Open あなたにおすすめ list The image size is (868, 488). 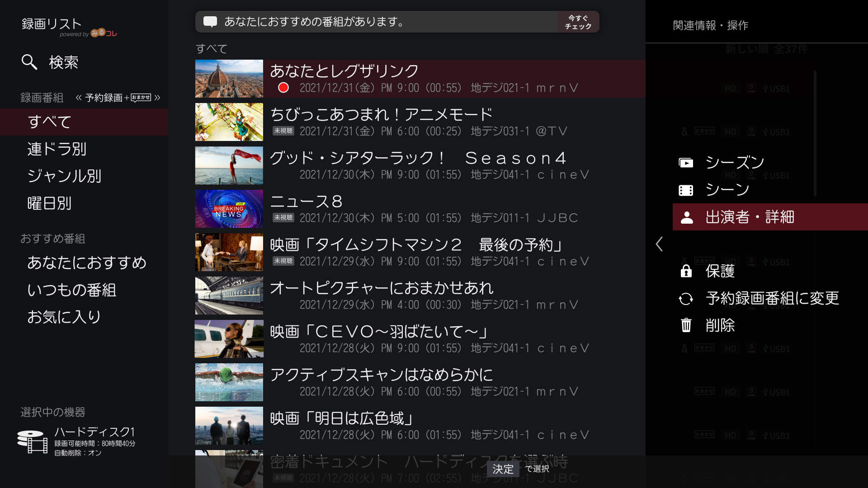87,263
